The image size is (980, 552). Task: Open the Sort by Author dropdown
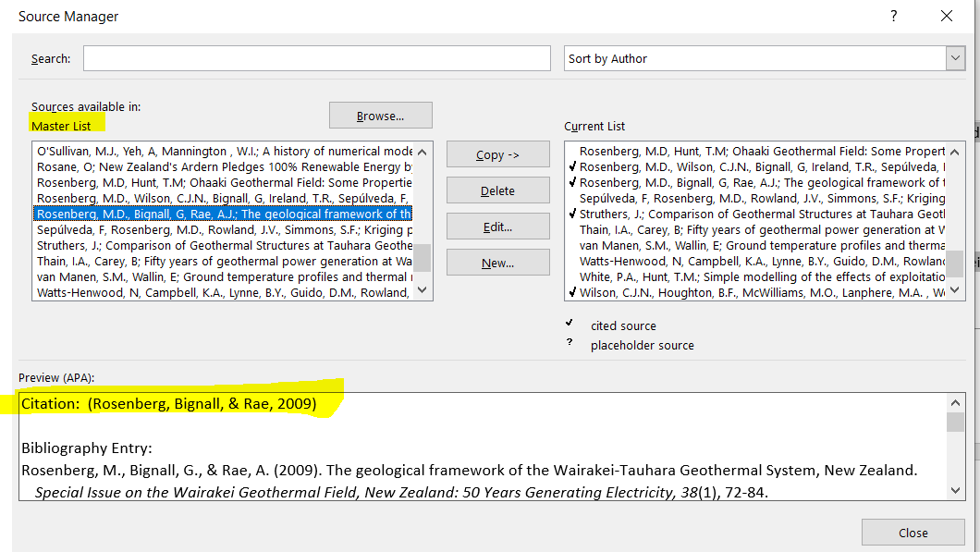point(955,58)
